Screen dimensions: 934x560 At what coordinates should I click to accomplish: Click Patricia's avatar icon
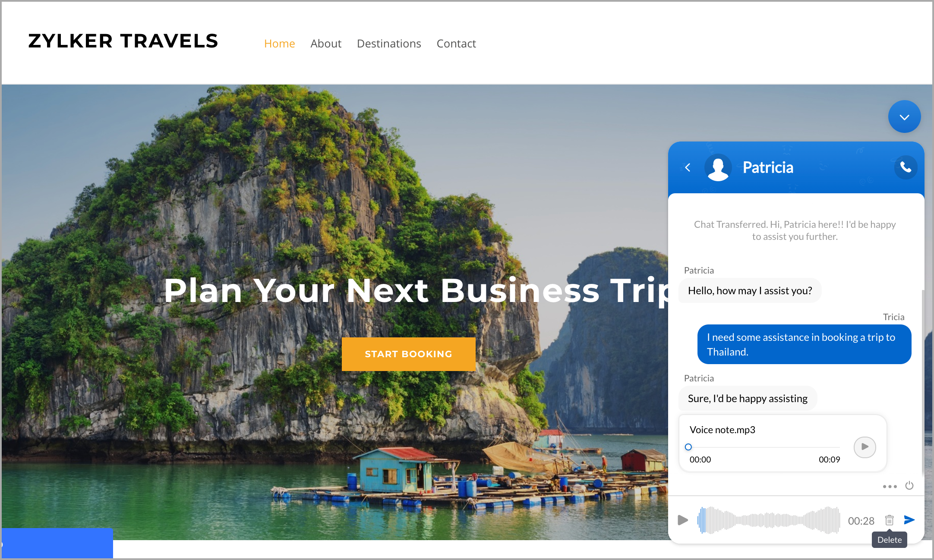(718, 167)
